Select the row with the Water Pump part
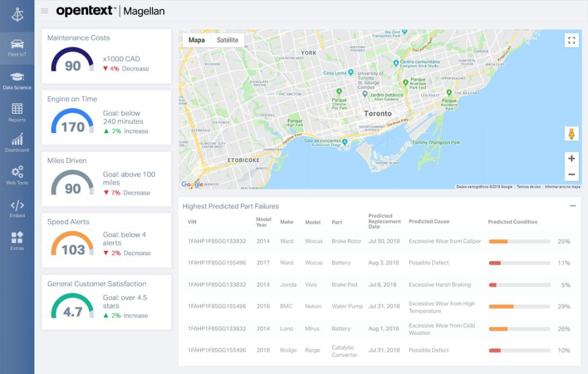The image size is (588, 374). 347,306
